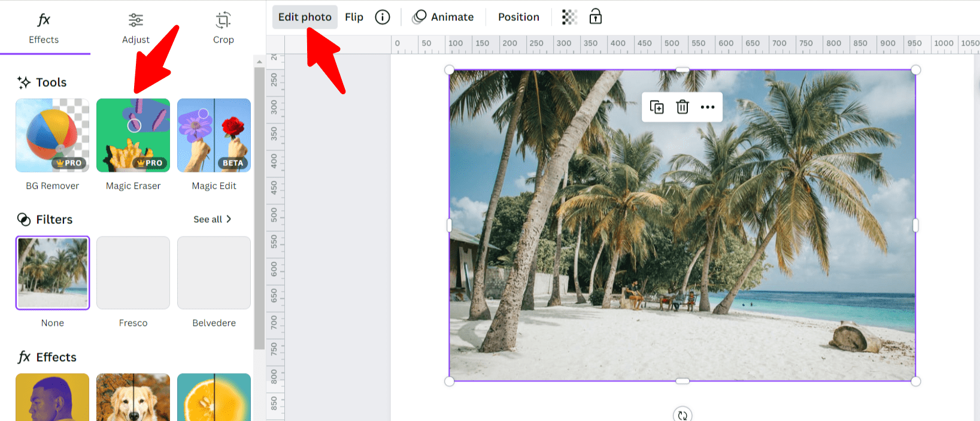Select the purple man portrait effect thumbnail
Screen dimensions: 980x421
coord(52,397)
